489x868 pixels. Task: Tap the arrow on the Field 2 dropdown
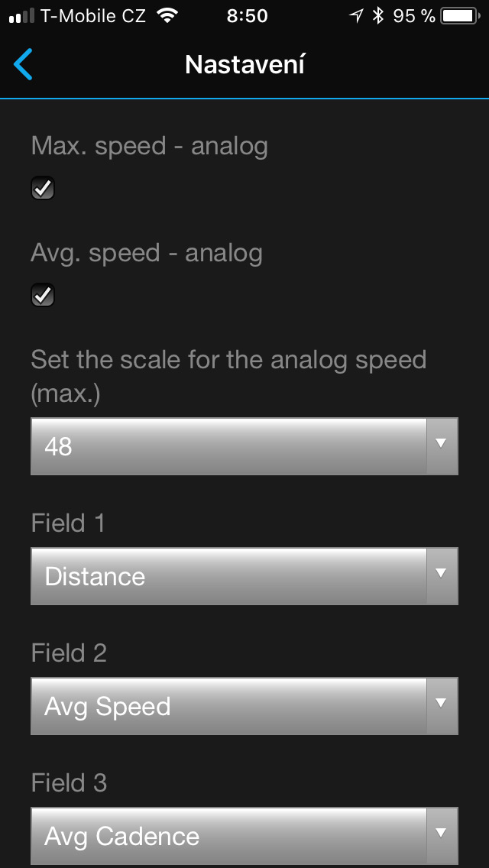click(x=441, y=704)
